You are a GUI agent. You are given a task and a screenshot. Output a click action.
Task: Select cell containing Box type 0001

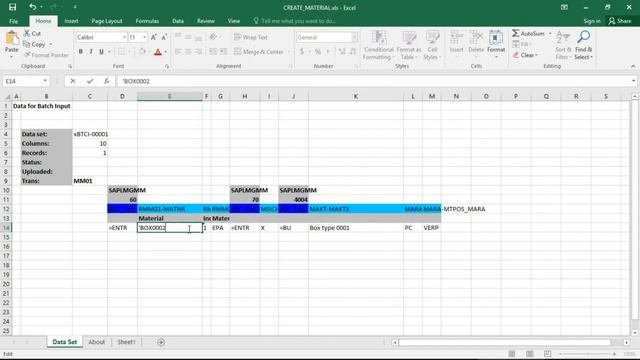click(356, 228)
